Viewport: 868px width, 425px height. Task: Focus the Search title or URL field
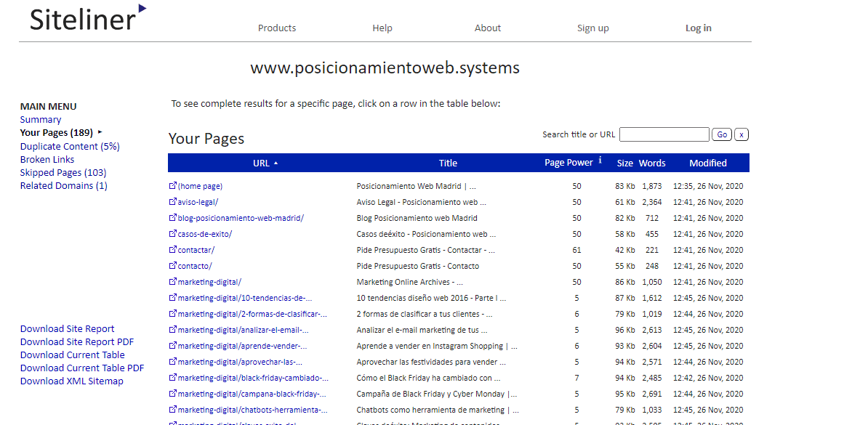[x=664, y=134]
